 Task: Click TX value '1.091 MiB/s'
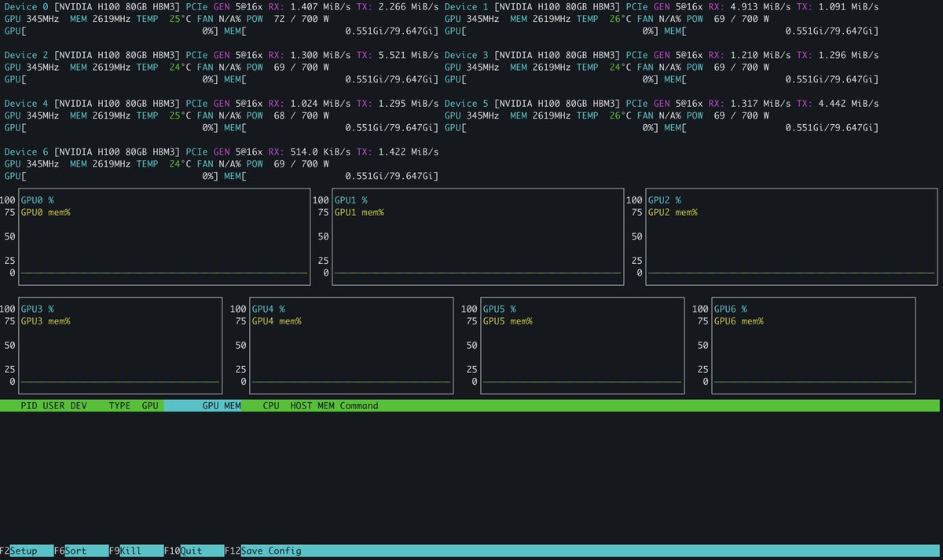tap(848, 7)
